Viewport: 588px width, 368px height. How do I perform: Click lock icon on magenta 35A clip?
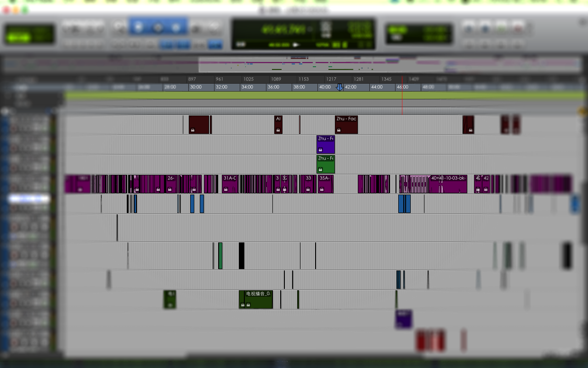point(322,190)
